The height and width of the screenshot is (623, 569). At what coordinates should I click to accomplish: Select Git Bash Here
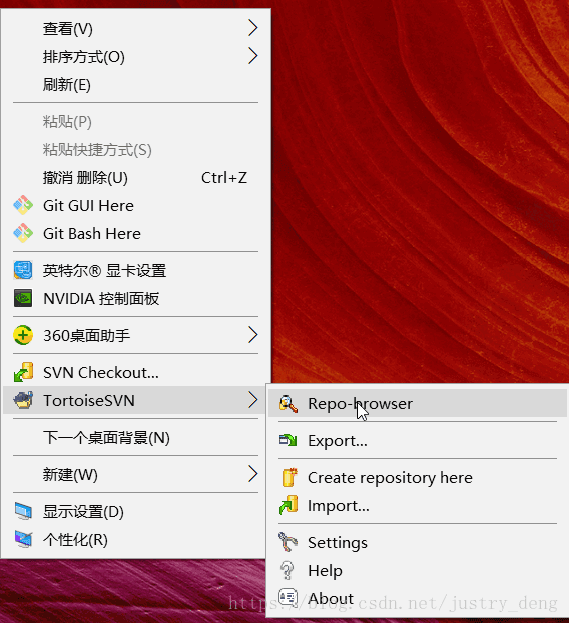pyautogui.click(x=136, y=233)
